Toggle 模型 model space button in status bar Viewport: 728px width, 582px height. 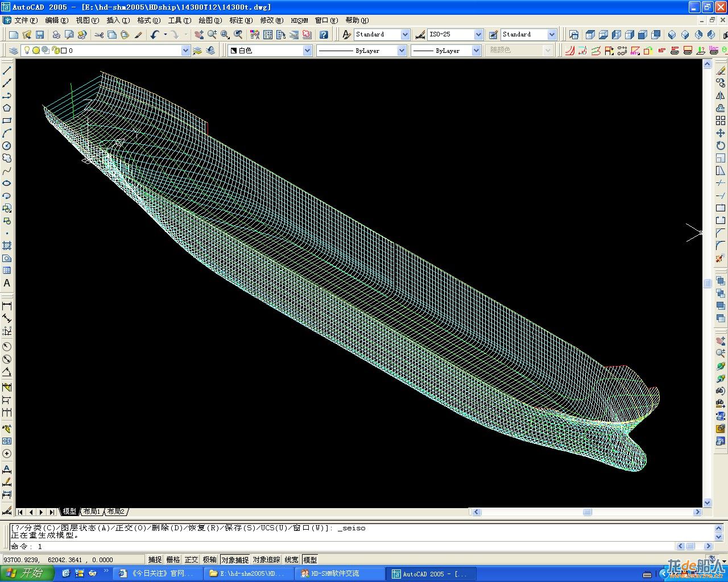tap(310, 560)
